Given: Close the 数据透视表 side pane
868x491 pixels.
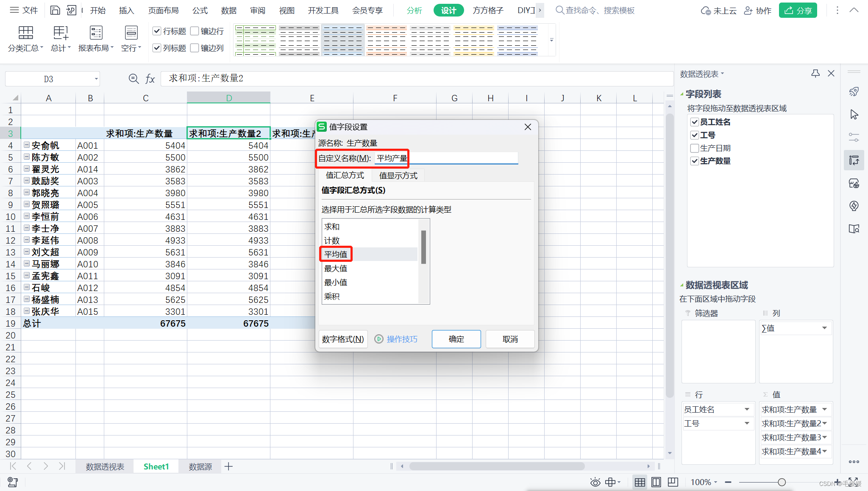Looking at the screenshot, I should pyautogui.click(x=831, y=74).
